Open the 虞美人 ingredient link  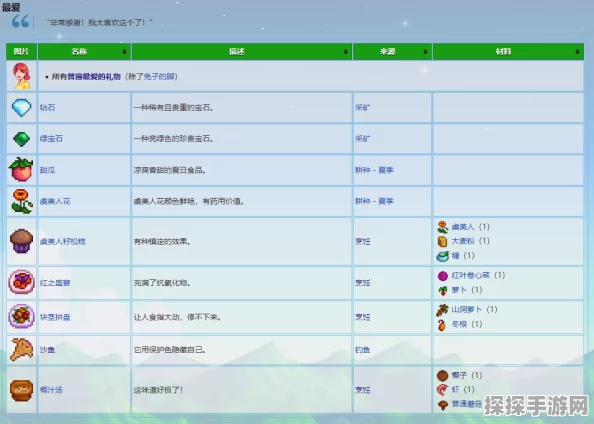click(463, 227)
